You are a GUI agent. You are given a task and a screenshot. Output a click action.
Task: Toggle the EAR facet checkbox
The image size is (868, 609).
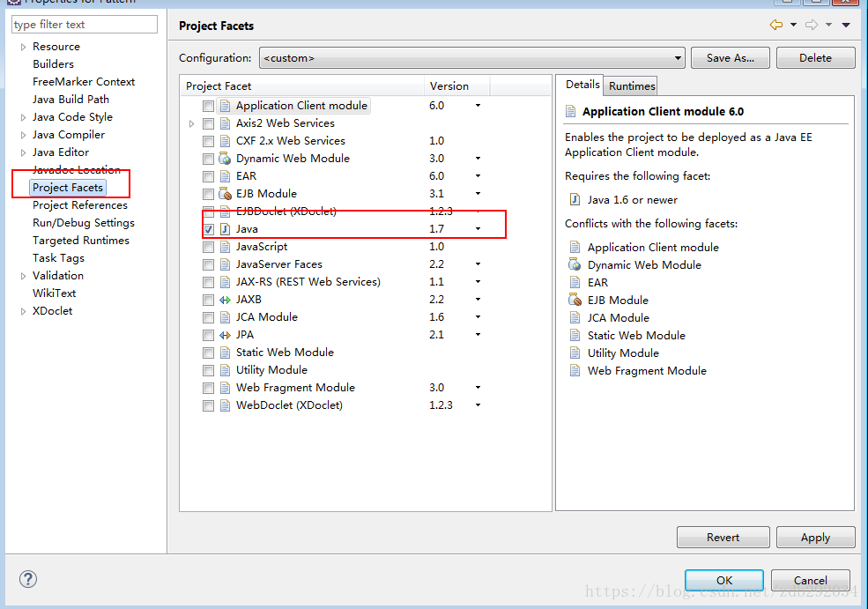(x=208, y=176)
